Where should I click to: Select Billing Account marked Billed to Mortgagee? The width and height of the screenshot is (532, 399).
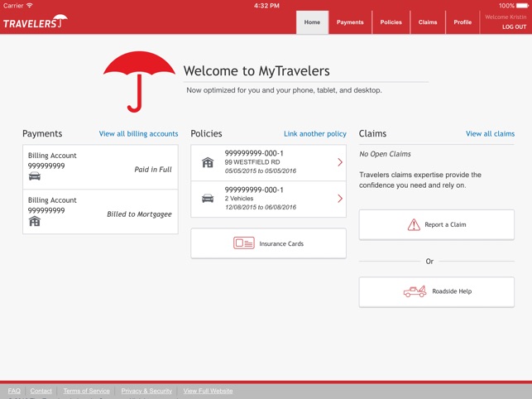pos(100,212)
